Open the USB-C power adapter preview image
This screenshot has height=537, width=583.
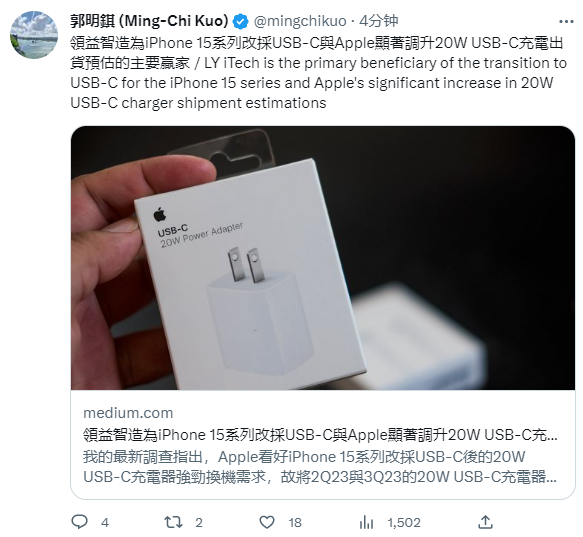pos(323,258)
